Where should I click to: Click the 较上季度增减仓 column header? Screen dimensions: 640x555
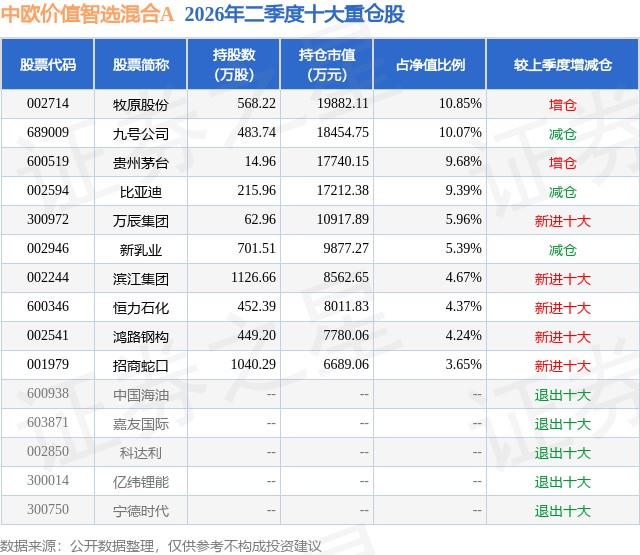[x=563, y=64]
